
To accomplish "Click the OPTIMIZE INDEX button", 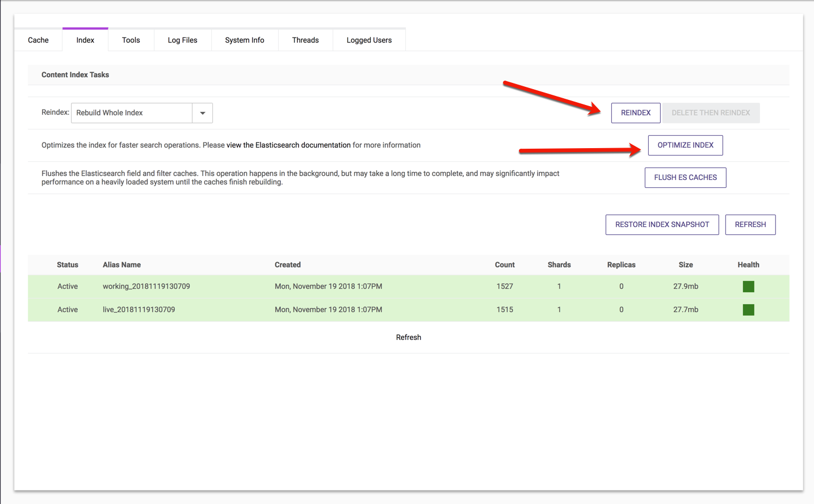I will tap(685, 145).
